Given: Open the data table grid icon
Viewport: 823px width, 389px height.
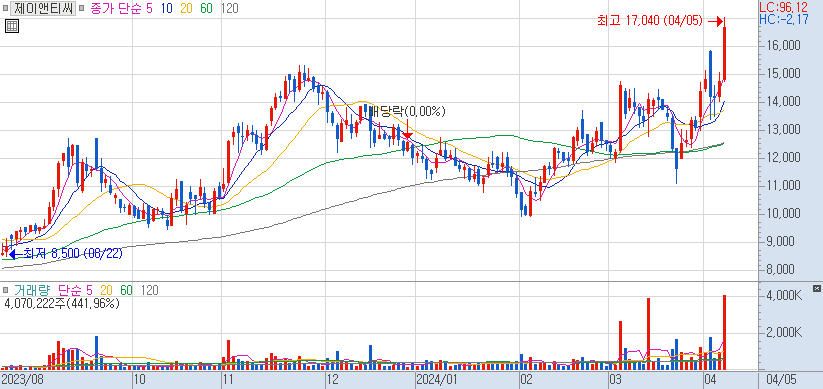Looking at the screenshot, I should [12, 26].
